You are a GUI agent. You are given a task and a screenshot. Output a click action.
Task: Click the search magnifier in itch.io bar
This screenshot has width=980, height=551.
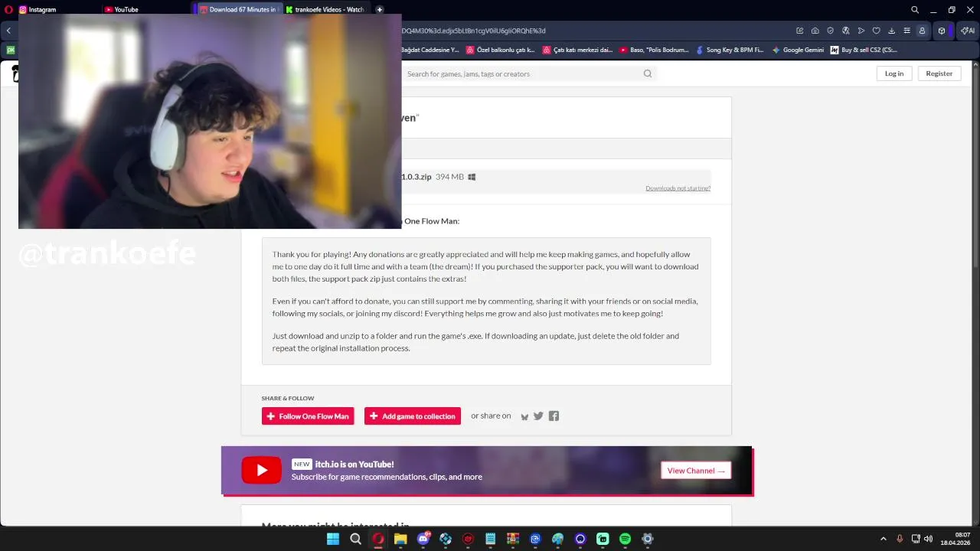click(648, 73)
